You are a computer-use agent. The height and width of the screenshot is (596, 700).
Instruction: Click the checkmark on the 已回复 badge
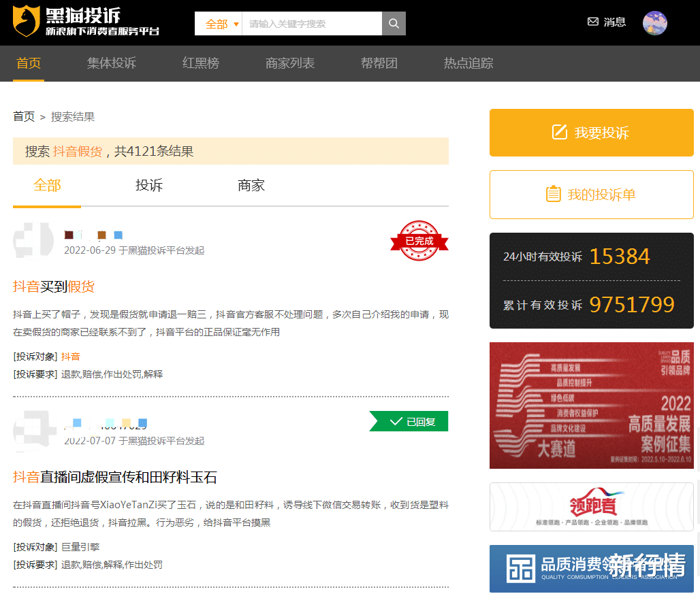[x=396, y=421]
